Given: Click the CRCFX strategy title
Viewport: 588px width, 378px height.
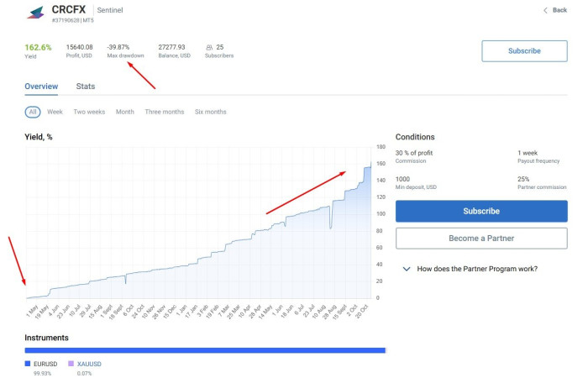Looking at the screenshot, I should tap(69, 9).
